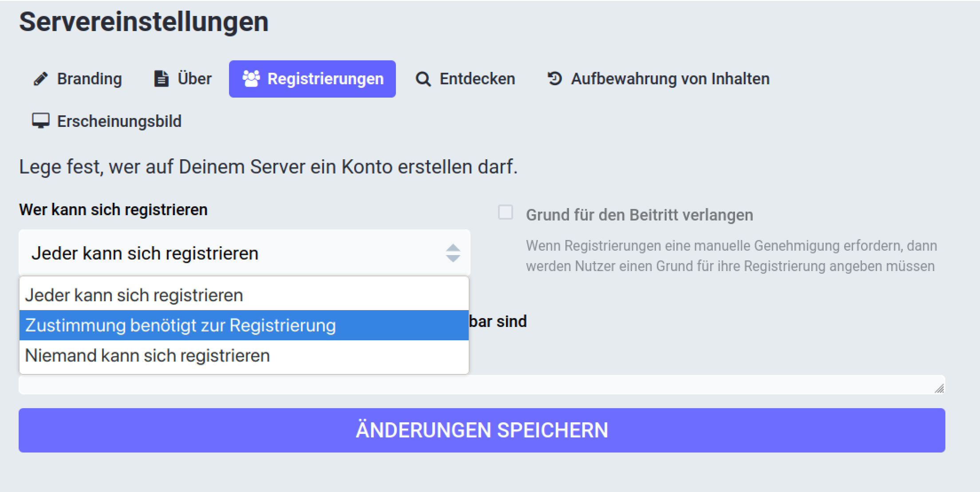
Task: Switch to 'Aufbewahrung von Inhalten' tab
Action: click(670, 79)
